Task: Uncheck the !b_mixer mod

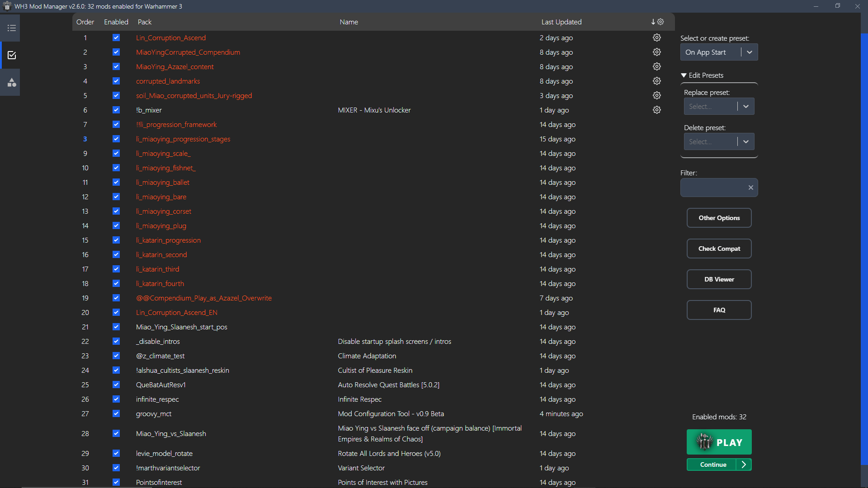Action: (116, 110)
